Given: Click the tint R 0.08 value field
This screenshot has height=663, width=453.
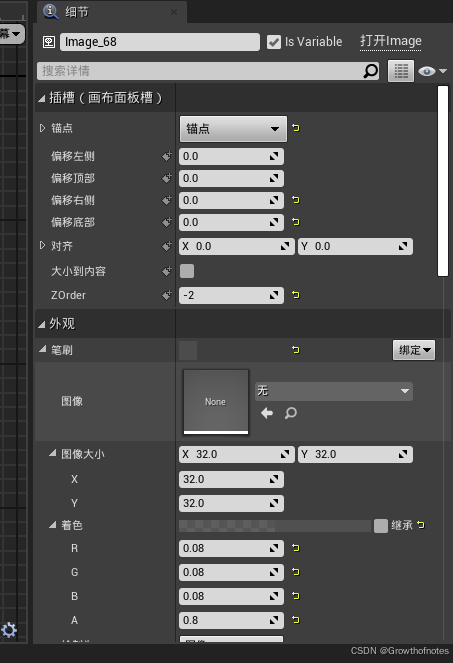Looking at the screenshot, I should point(231,548).
